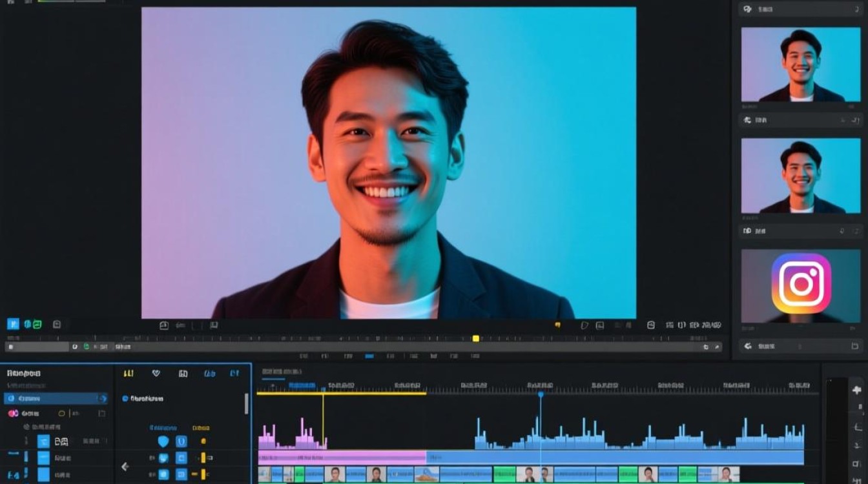868x484 pixels.
Task: Click the green square icon below the preview
Action: point(37,324)
